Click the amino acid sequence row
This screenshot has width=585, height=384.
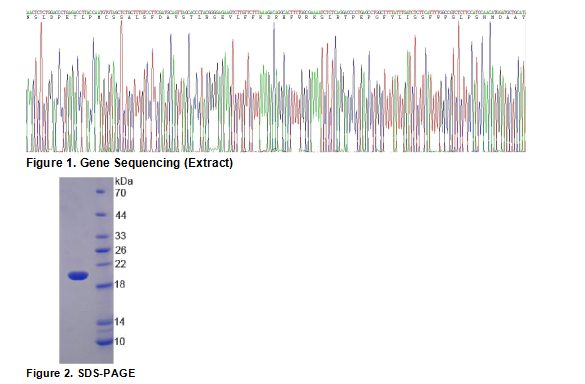(276, 17)
